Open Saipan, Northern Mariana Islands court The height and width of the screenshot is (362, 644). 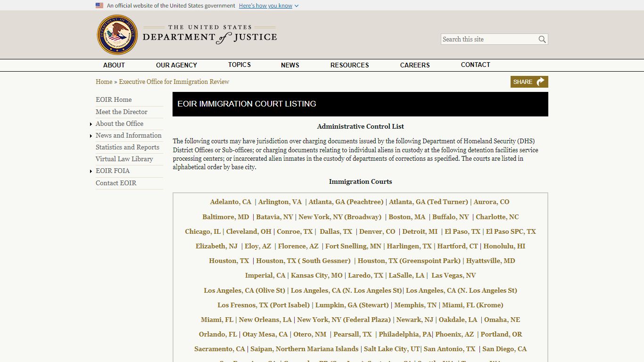point(305,349)
